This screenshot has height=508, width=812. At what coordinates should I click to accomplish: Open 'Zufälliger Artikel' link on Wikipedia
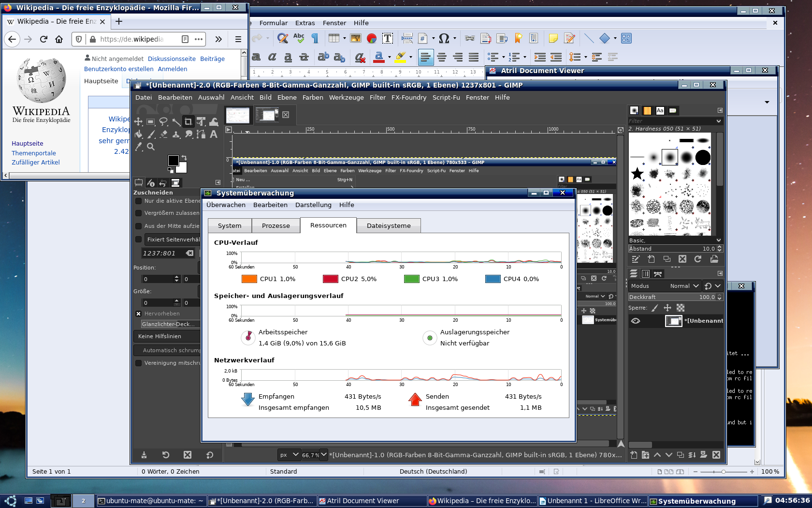click(x=36, y=163)
